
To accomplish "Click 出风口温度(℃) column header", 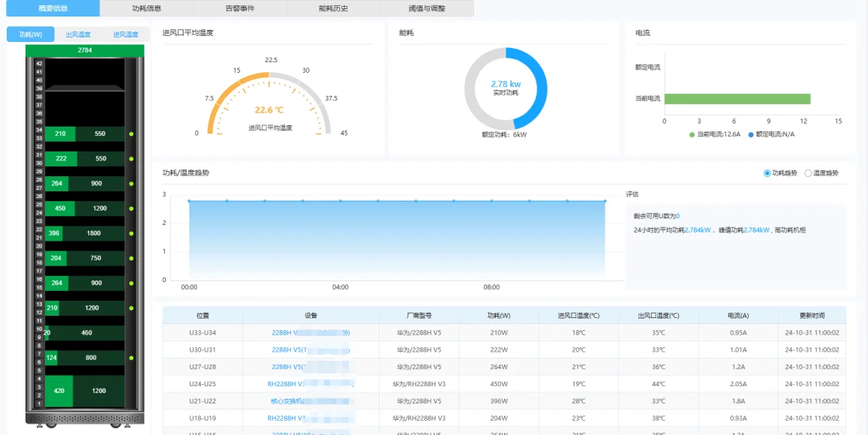I will 659,316.
